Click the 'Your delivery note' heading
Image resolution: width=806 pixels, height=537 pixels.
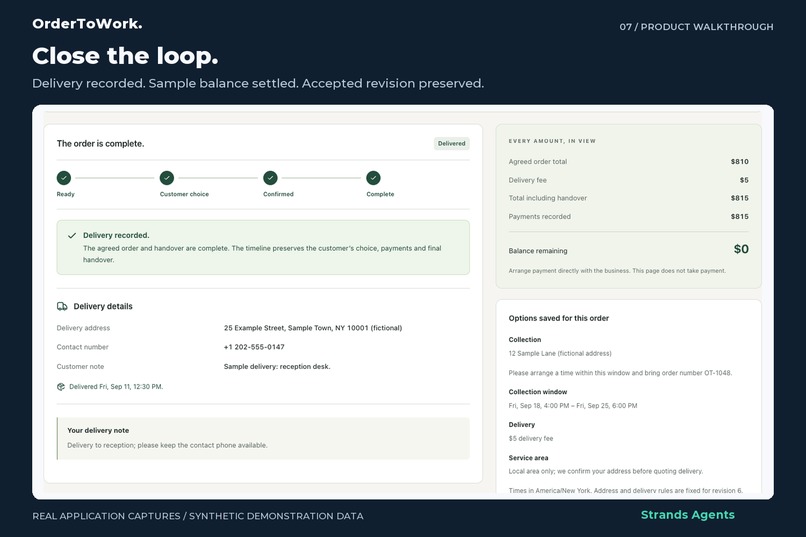(x=98, y=431)
